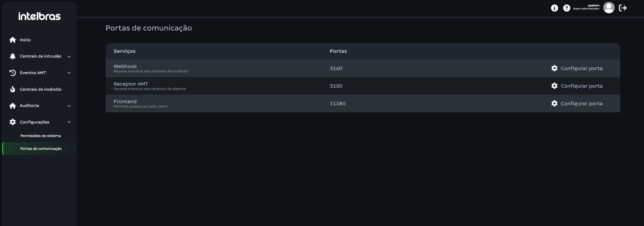The width and height of the screenshot is (644, 226).
Task: Expand the Auditoria chevron
Action: tap(69, 106)
